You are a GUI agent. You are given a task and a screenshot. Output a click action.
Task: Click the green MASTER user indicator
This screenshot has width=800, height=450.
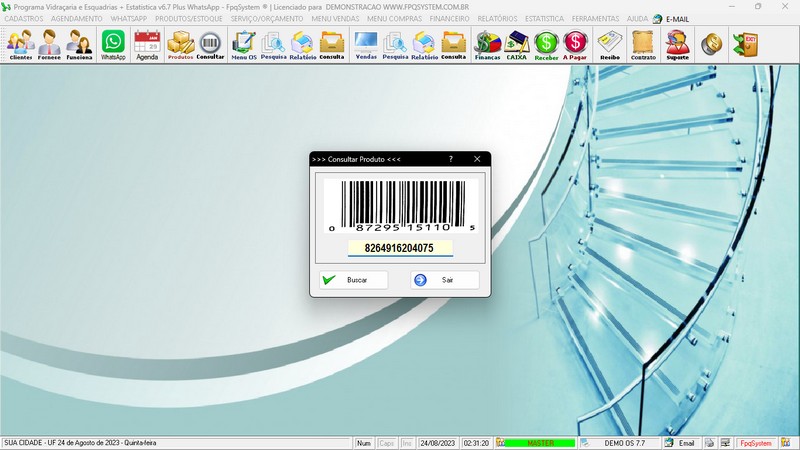(540, 443)
